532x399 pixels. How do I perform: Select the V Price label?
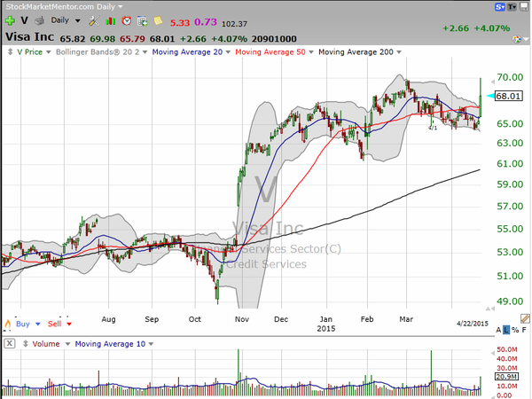[x=29, y=52]
